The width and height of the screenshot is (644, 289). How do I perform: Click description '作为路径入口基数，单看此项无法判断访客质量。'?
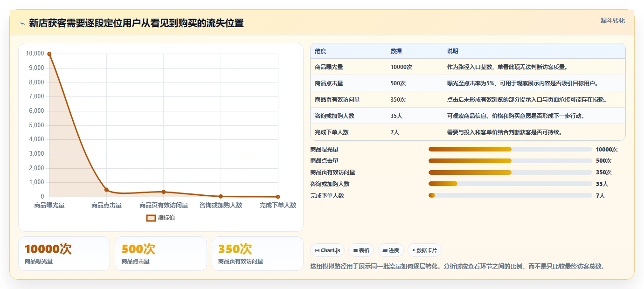click(507, 67)
